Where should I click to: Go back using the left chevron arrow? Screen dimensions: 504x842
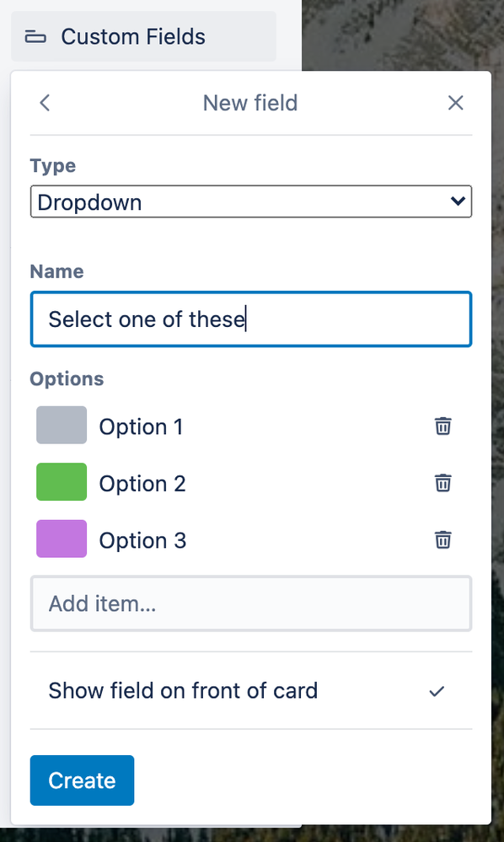coord(45,103)
